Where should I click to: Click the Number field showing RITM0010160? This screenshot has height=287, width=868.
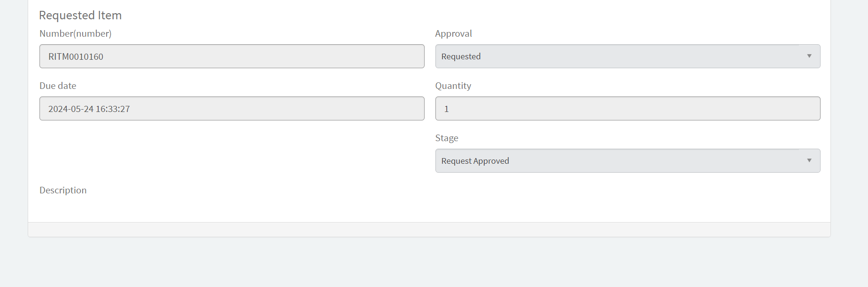coord(232,56)
